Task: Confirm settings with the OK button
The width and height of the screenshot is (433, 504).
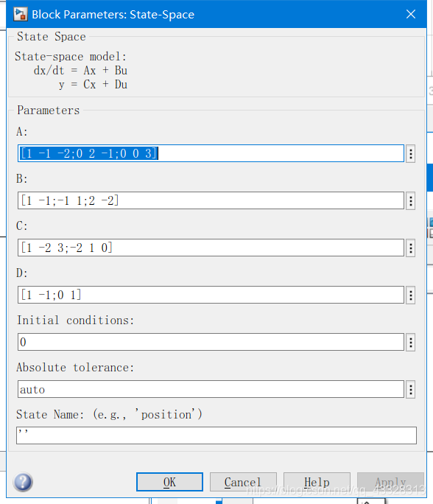Action: pos(169,482)
